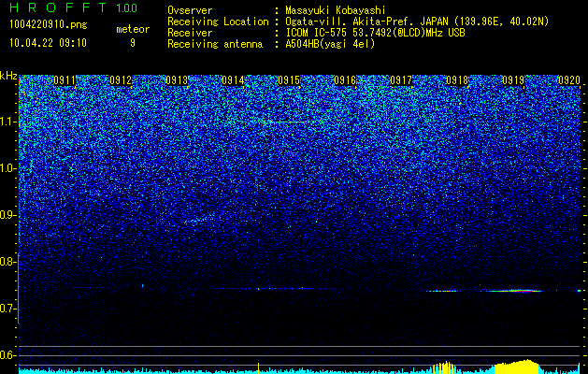This screenshot has height=374, width=588.
Task: Click the 0914 time marker
Action: pyautogui.click(x=233, y=80)
